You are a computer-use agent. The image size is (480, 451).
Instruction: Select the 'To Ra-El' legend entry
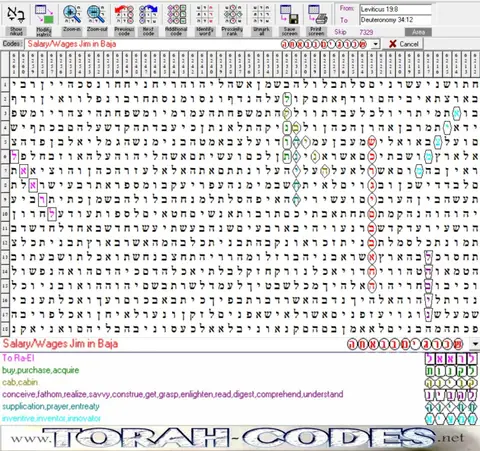[18, 358]
